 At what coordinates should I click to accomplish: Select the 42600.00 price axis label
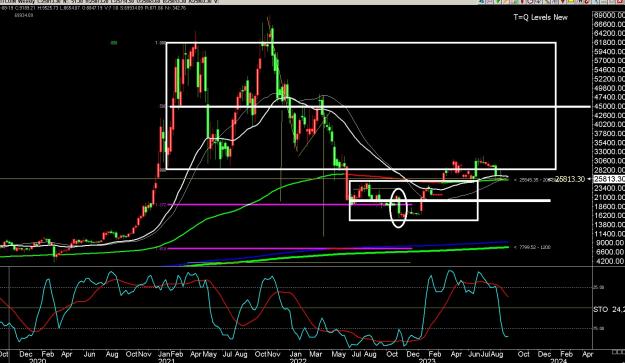[x=609, y=116]
